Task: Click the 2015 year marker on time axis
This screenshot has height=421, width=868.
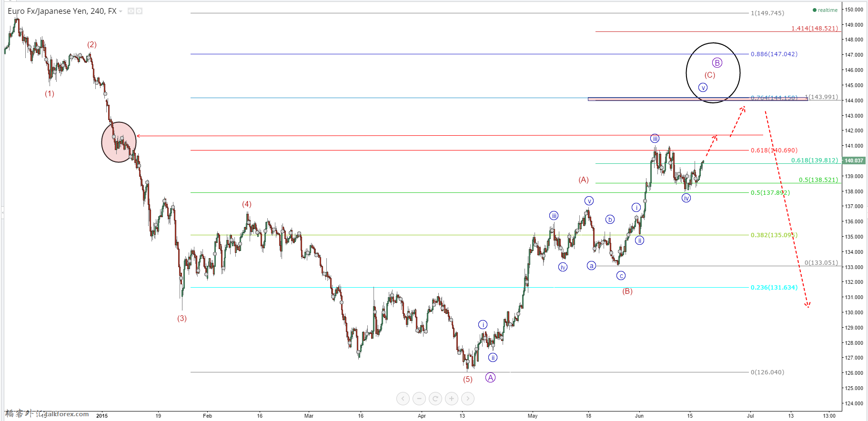Action: pos(102,416)
